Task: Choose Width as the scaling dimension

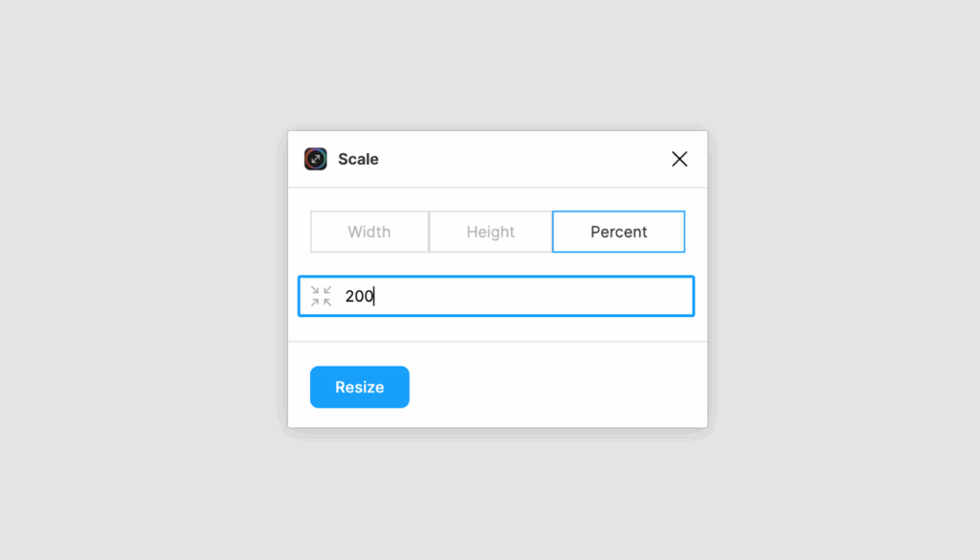Action: coord(369,232)
